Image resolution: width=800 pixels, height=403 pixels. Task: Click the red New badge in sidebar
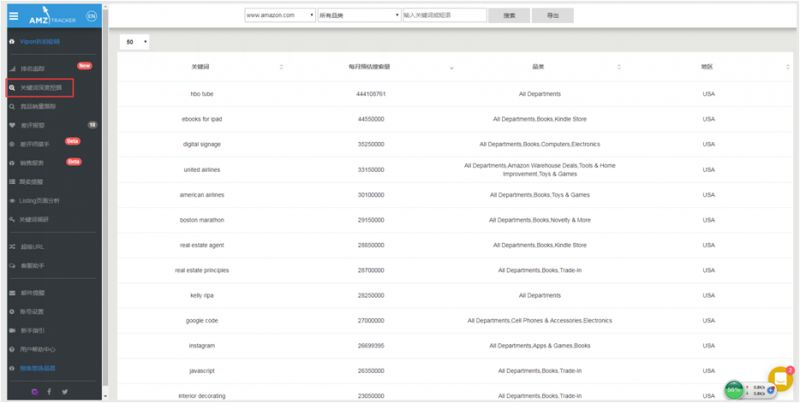(84, 66)
